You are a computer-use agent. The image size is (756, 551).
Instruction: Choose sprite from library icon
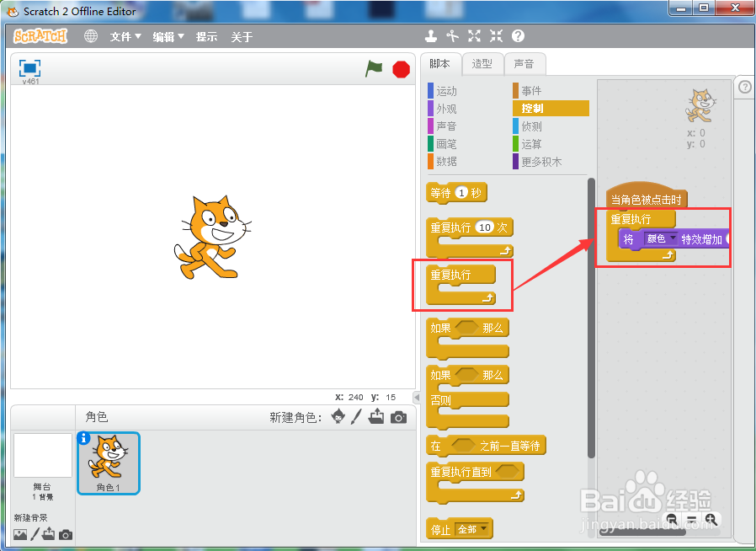[x=338, y=416]
